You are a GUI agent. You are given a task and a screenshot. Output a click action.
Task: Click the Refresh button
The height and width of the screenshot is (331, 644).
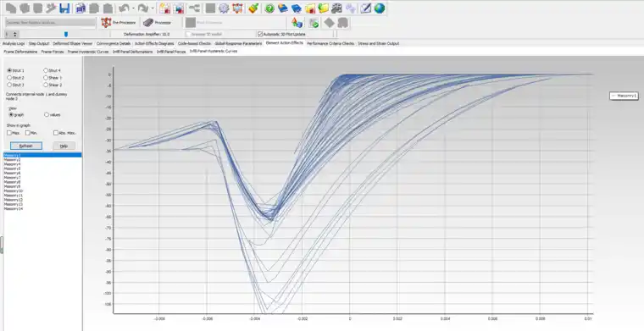click(26, 146)
